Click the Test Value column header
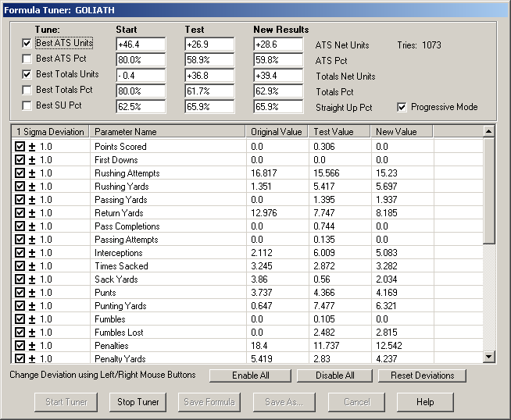This screenshot has height=420, width=511. click(x=339, y=131)
